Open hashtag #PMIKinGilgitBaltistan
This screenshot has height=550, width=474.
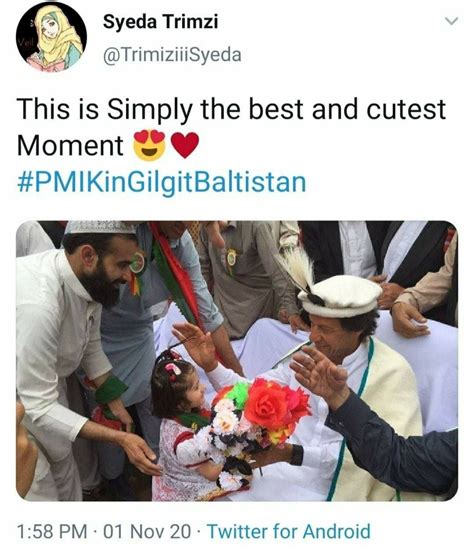coord(161,183)
